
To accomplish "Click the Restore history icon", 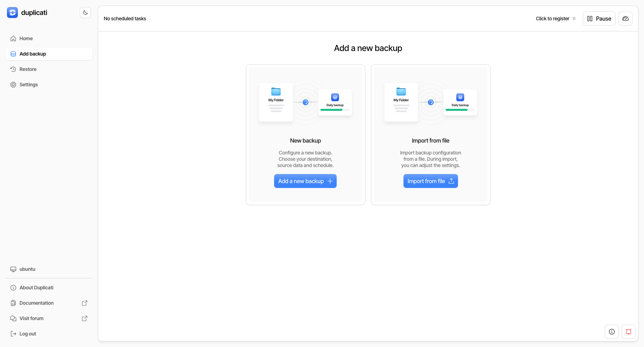I will 13,69.
